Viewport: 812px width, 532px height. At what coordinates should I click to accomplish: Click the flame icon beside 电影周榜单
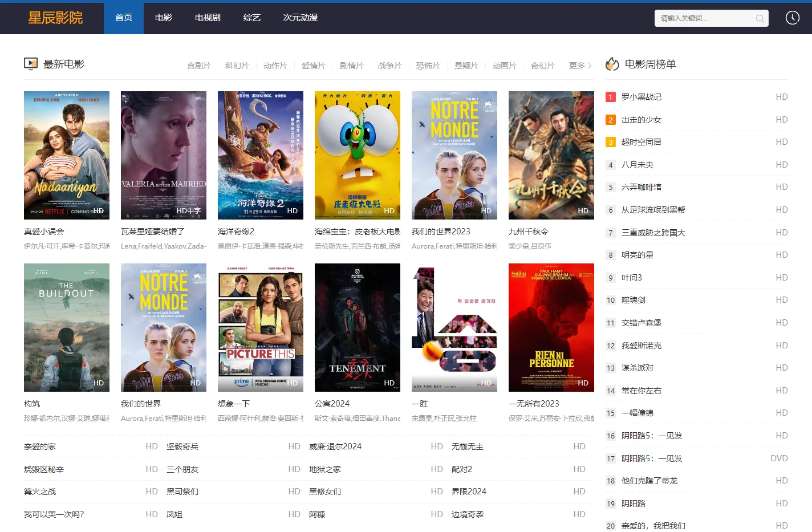click(612, 64)
